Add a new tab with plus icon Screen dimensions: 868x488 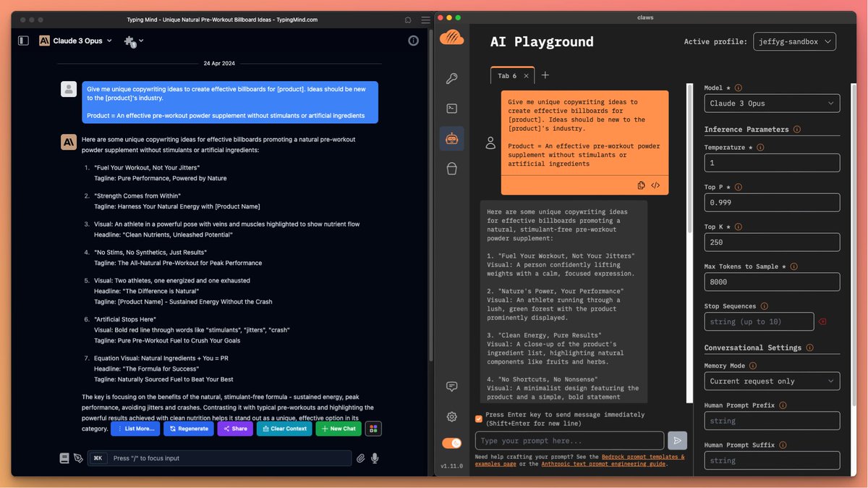545,75
